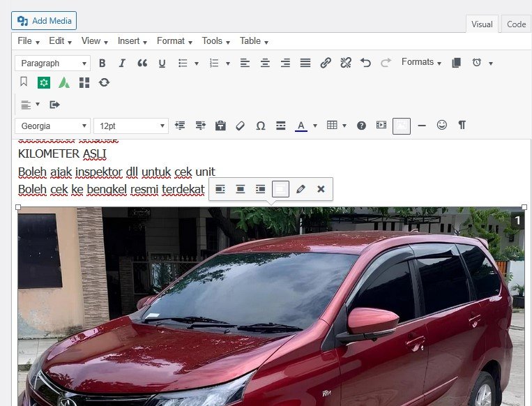This screenshot has height=406, width=532.
Task: Open the 12pt font size dropdown
Action: coord(131,126)
